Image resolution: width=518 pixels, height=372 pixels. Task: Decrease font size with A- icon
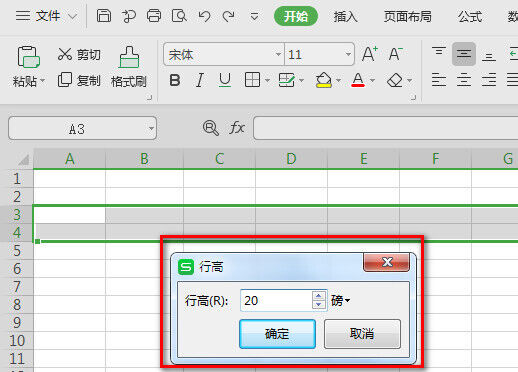coord(396,54)
